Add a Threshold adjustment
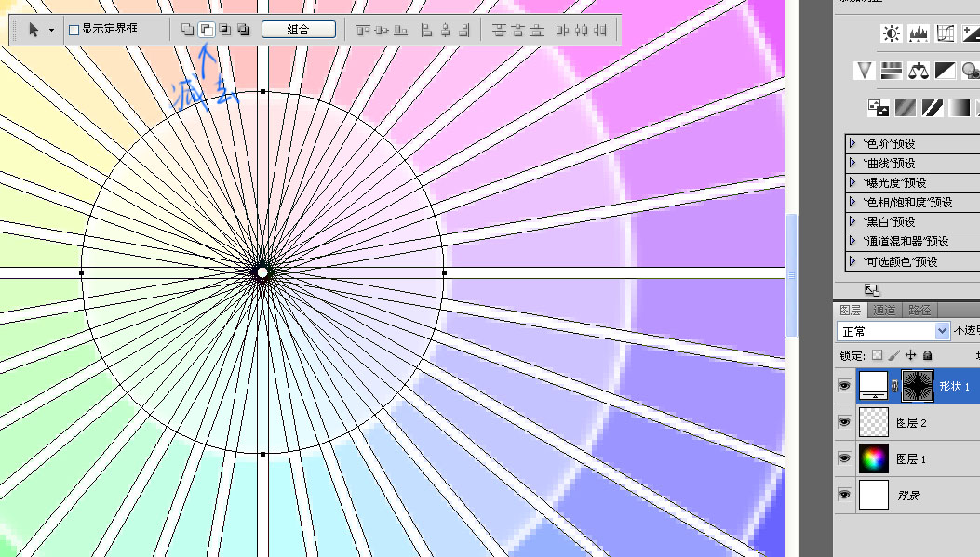This screenshot has height=557, width=980. tap(932, 108)
